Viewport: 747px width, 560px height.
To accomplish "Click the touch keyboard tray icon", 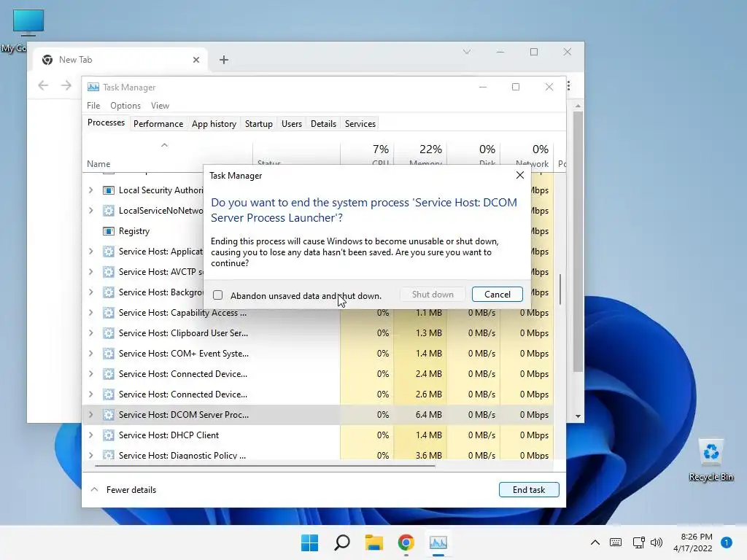I will coord(616,542).
